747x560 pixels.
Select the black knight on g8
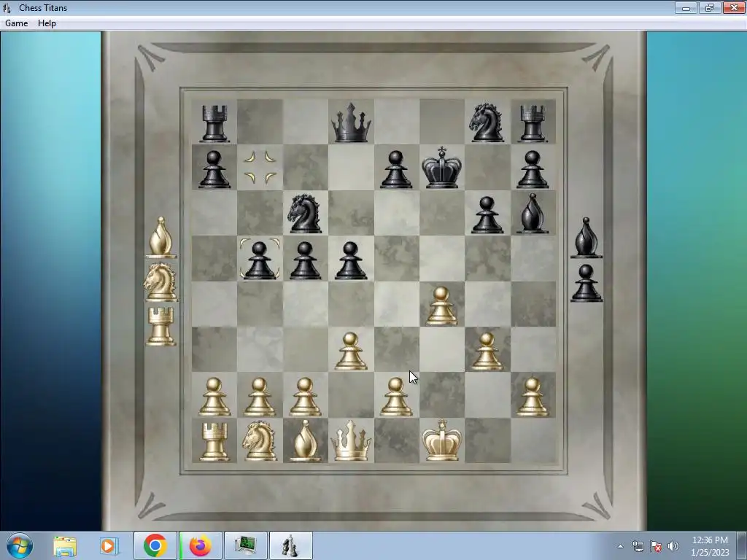click(487, 122)
